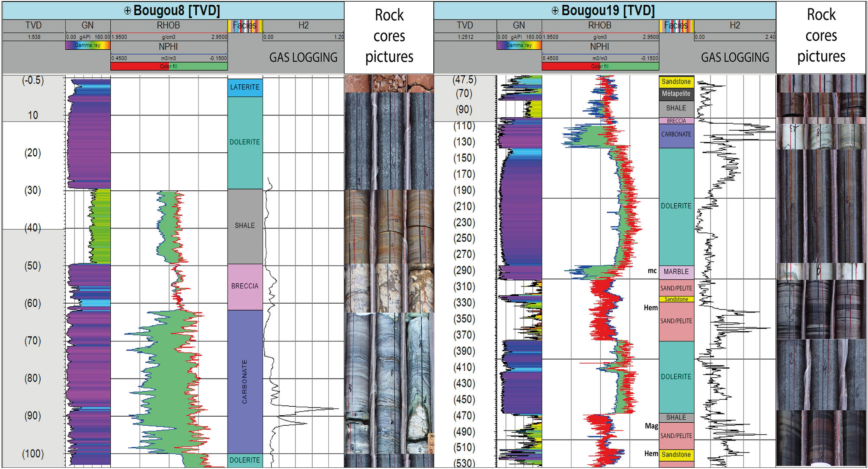Screen dimensions: 868x469
Task: Open the H2 track header in Bougou19
Action: click(734, 26)
